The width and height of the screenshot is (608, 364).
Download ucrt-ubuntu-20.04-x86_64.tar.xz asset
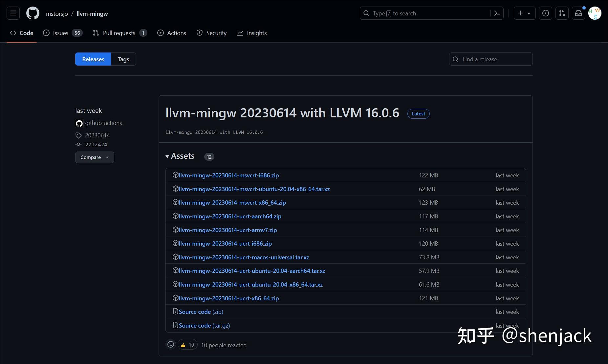[251, 284]
